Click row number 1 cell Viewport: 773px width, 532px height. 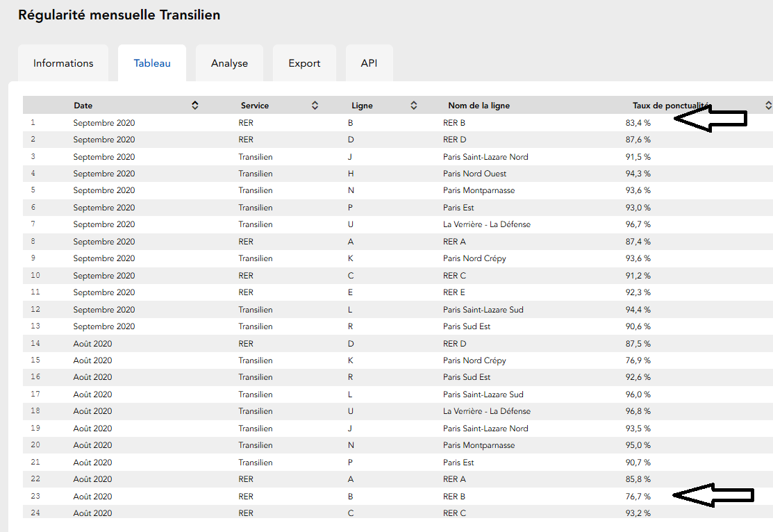[33, 122]
